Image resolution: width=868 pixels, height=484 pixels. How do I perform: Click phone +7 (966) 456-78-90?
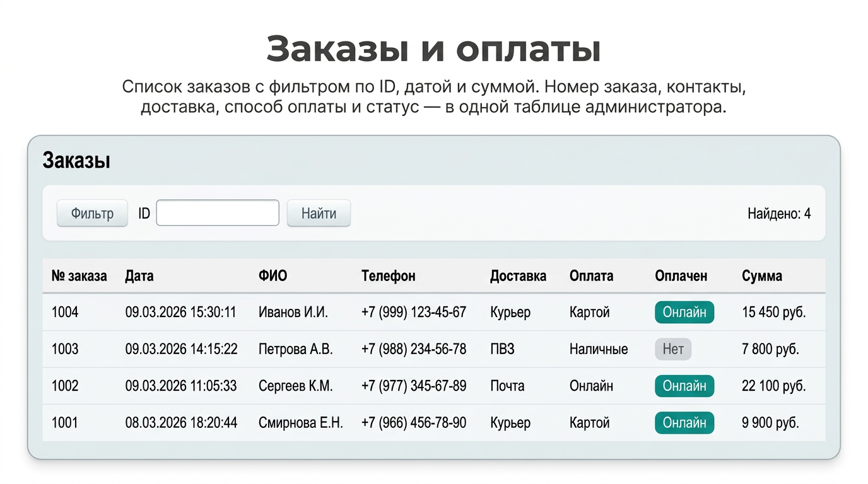pyautogui.click(x=414, y=423)
